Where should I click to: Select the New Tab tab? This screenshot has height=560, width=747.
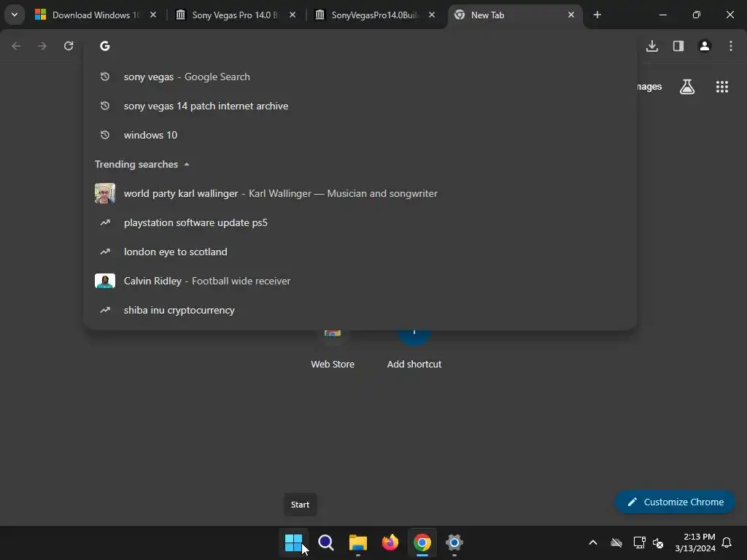[515, 15]
